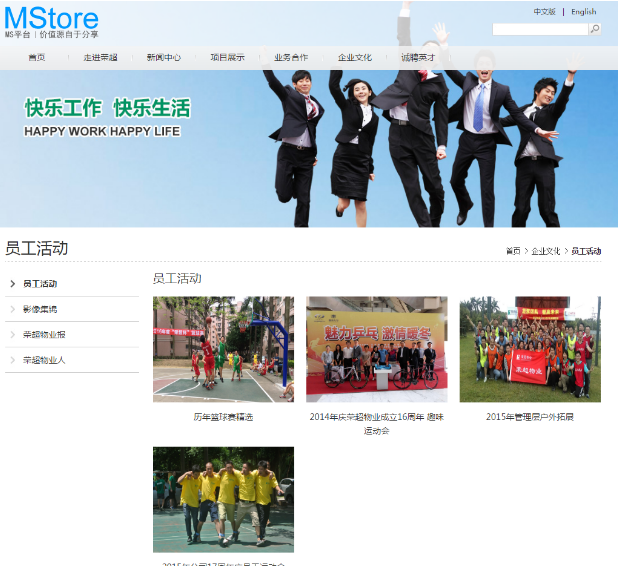618x566 pixels.
Task: Switch language to English
Action: [x=584, y=12]
